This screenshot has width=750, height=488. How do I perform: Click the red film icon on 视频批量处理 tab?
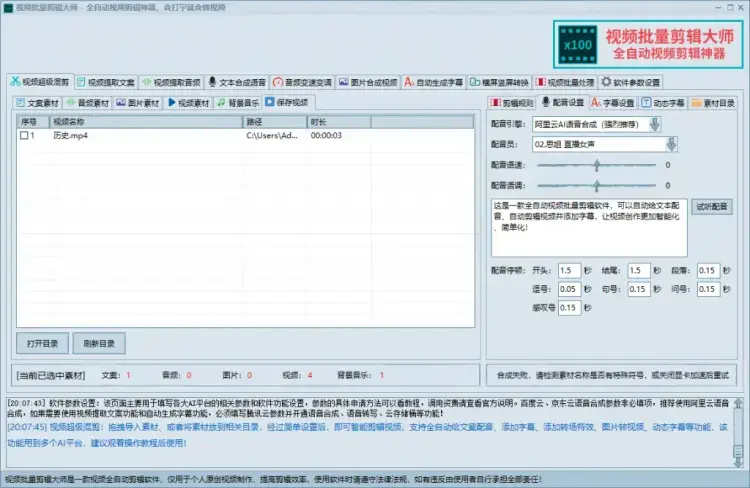pyautogui.click(x=540, y=82)
